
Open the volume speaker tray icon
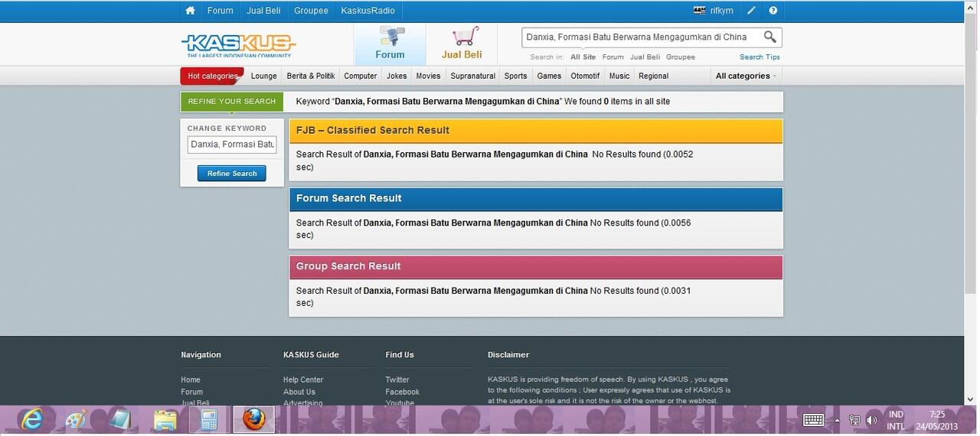point(872,420)
